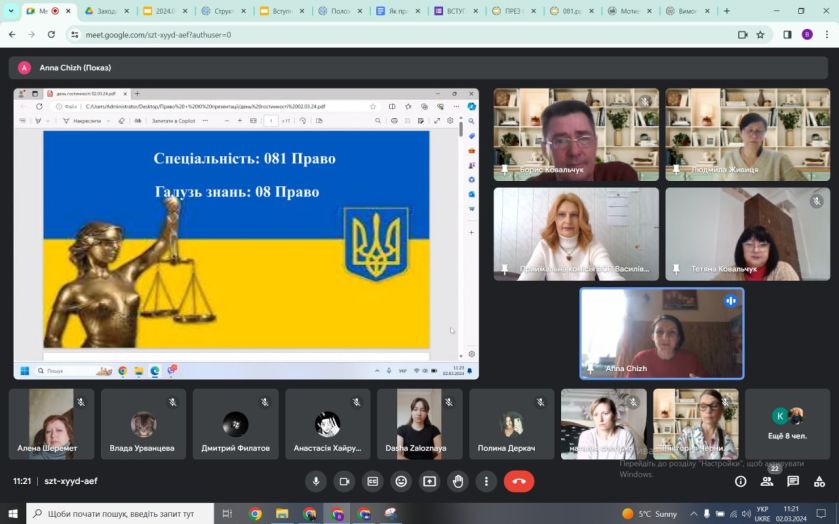
Task: Open the browser side panel
Action: click(x=787, y=35)
